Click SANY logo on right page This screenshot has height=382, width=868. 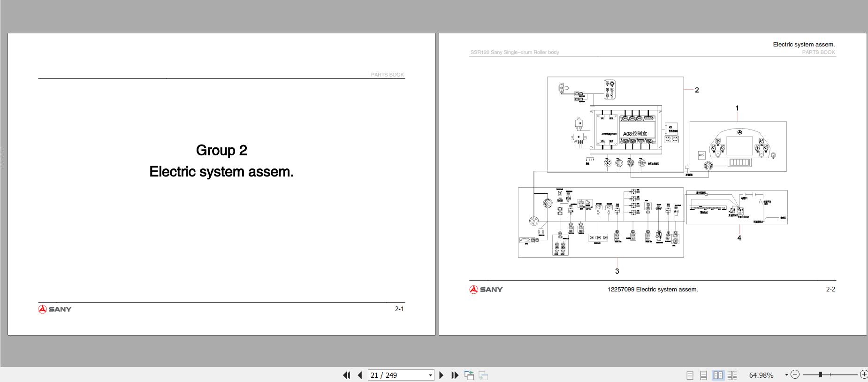486,290
